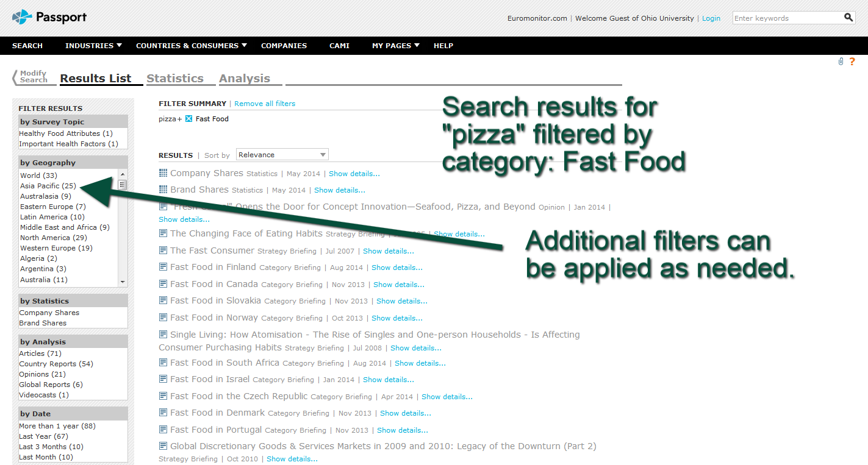Open the Companies menu item
This screenshot has height=465, width=868.
coord(284,46)
